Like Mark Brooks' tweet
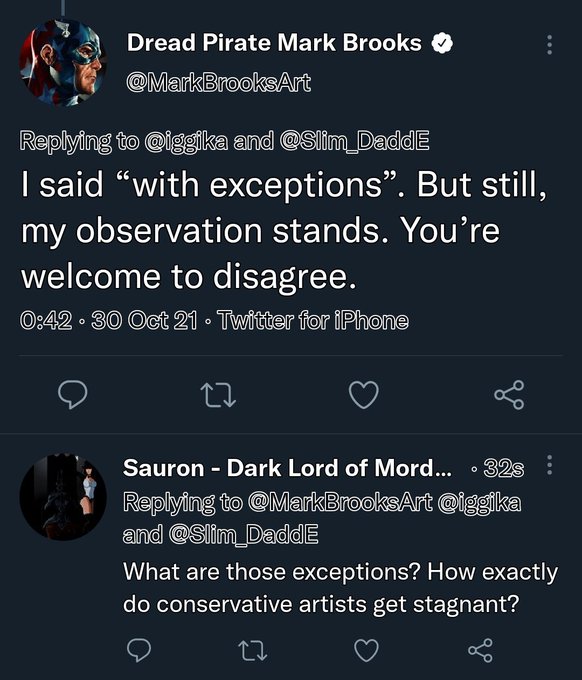The height and width of the screenshot is (680, 582). [364, 395]
